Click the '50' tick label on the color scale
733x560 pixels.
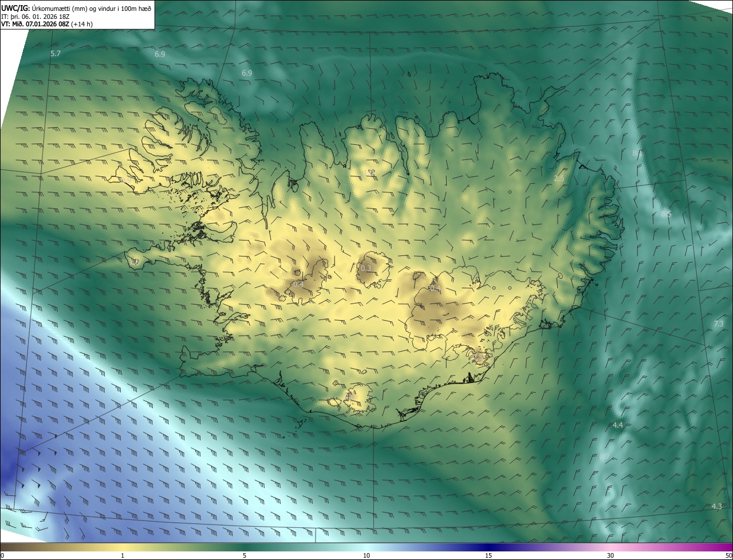tap(728, 555)
